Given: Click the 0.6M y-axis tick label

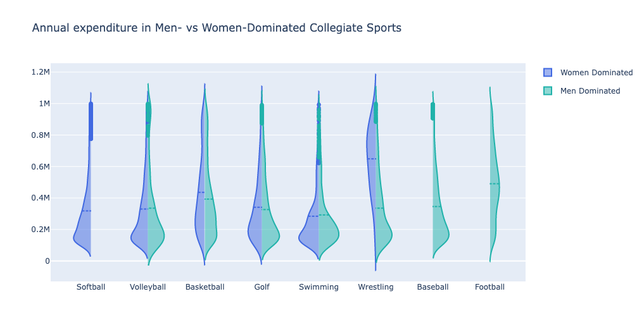Looking at the screenshot, I should click(36, 167).
